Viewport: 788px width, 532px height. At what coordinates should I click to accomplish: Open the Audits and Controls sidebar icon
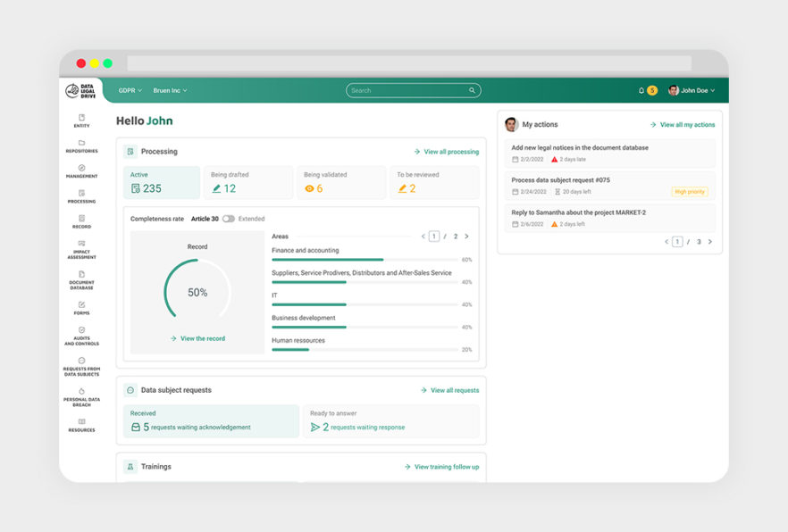[80, 337]
